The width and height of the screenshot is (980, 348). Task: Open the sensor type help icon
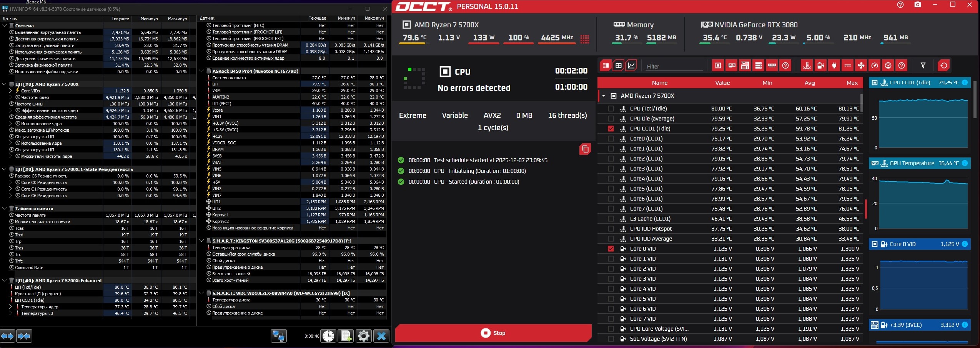pyautogui.click(x=902, y=65)
